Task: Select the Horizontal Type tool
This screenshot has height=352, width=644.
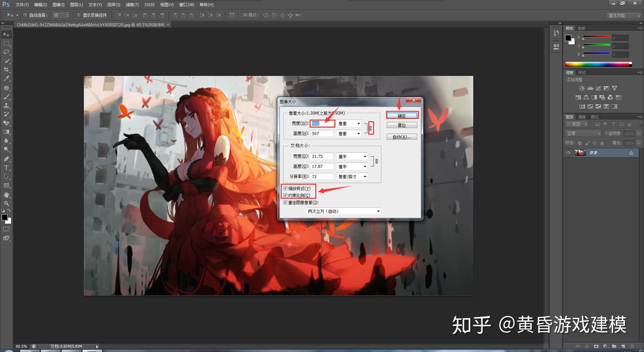Action: (x=6, y=168)
